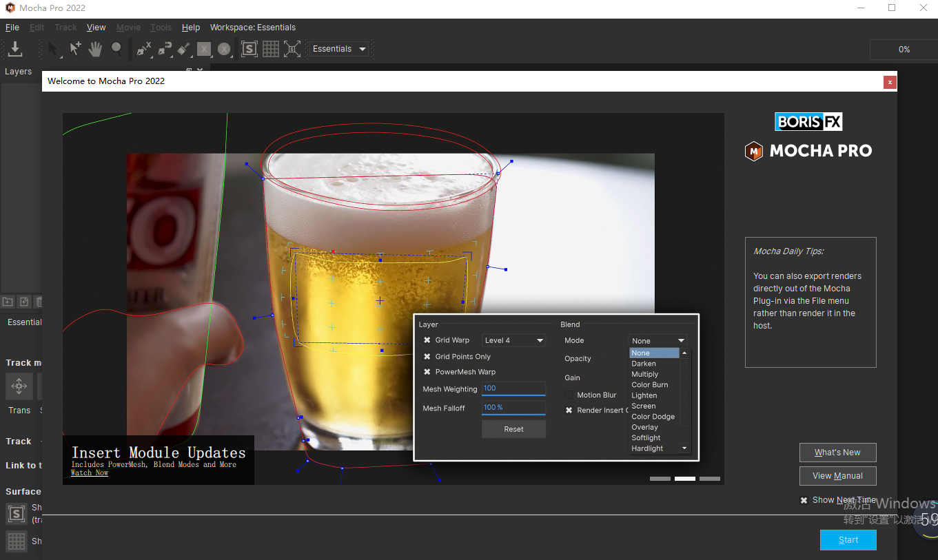Maximize the Mocha Pro window
Screen dimensions: 938x560
tap(892, 8)
